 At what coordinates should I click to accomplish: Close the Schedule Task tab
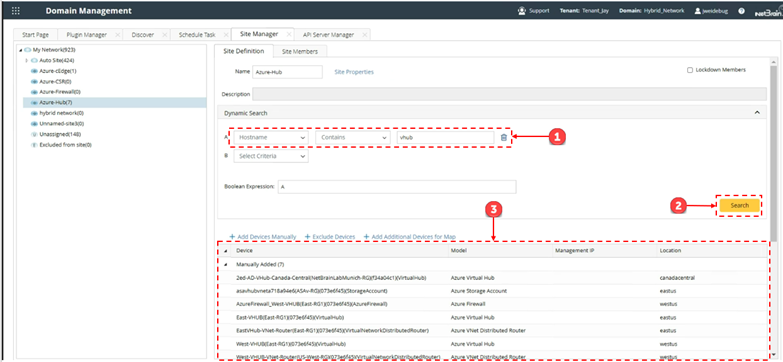[x=226, y=35]
